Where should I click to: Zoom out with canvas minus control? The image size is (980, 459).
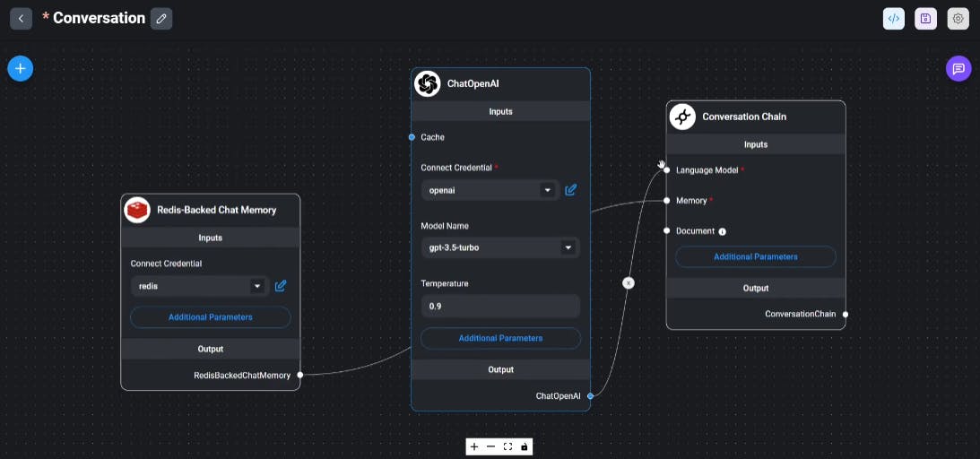click(490, 446)
